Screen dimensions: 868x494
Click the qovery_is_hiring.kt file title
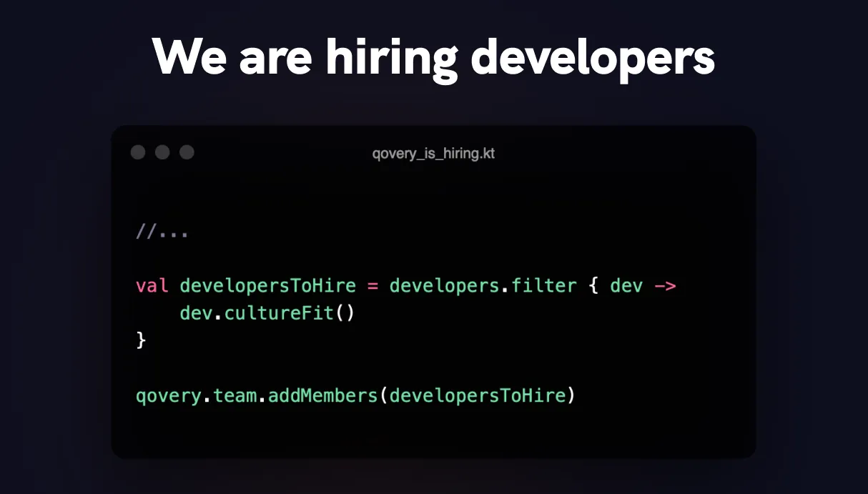pos(433,154)
